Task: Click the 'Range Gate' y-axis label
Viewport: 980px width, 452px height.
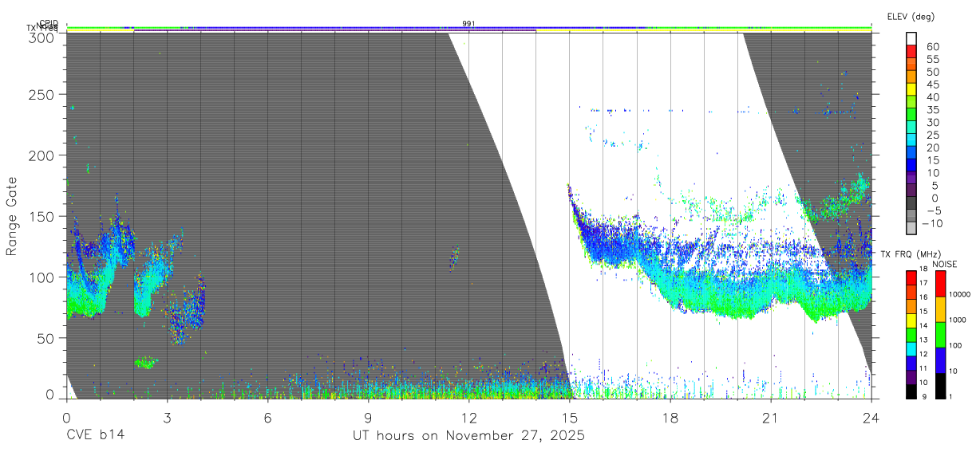Action: pos(12,215)
